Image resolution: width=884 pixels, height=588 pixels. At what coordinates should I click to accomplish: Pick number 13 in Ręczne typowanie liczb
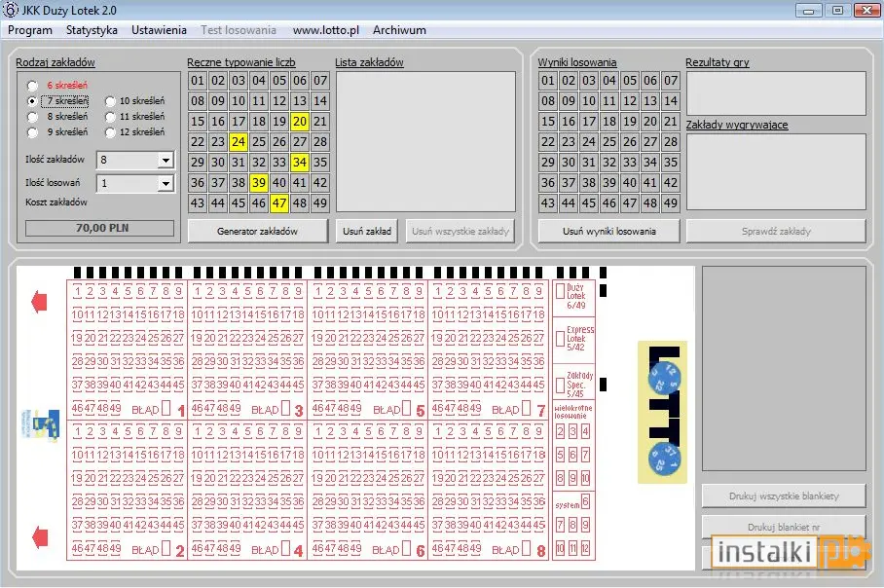click(300, 101)
